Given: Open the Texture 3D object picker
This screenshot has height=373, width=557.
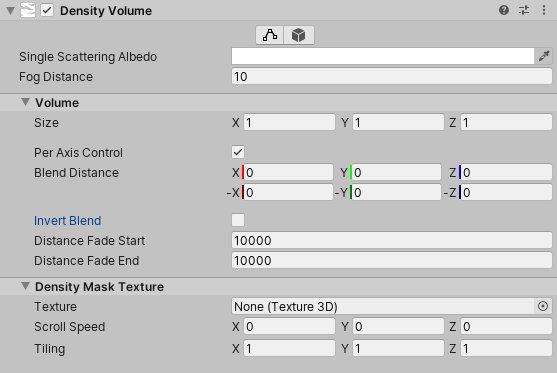Looking at the screenshot, I should click(543, 306).
